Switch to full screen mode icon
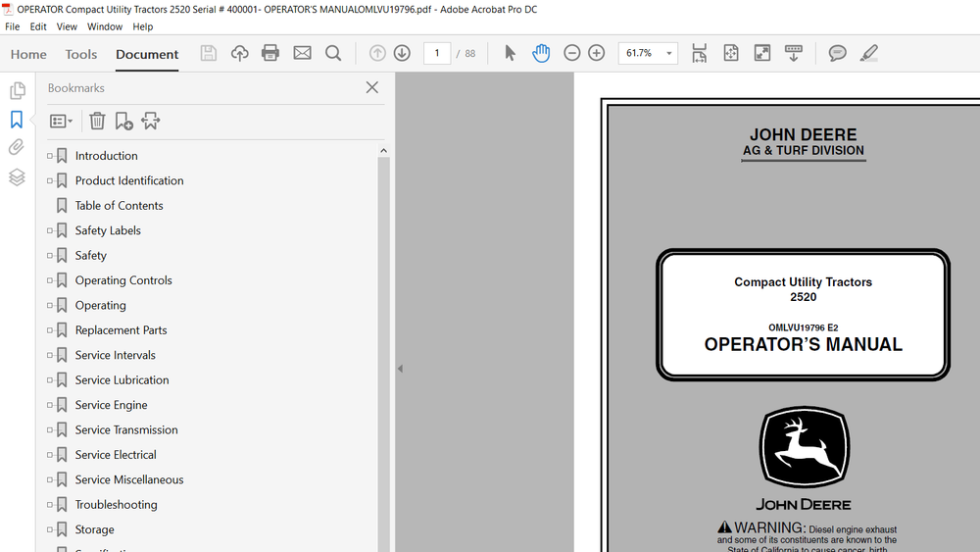The image size is (980, 552). tap(761, 53)
